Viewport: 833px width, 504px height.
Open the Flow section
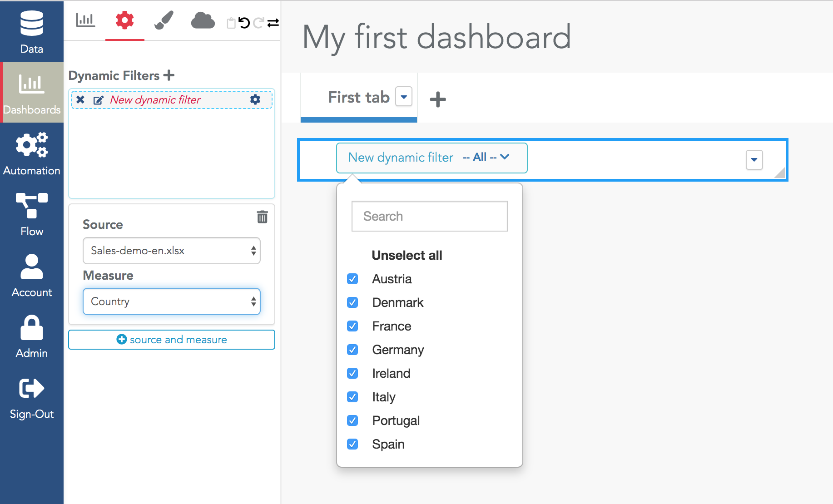[32, 214]
